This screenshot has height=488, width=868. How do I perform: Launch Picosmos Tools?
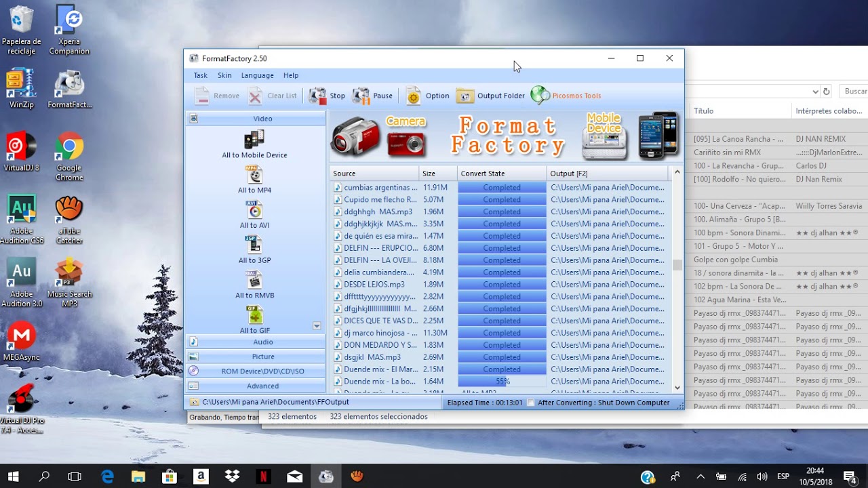[566, 96]
